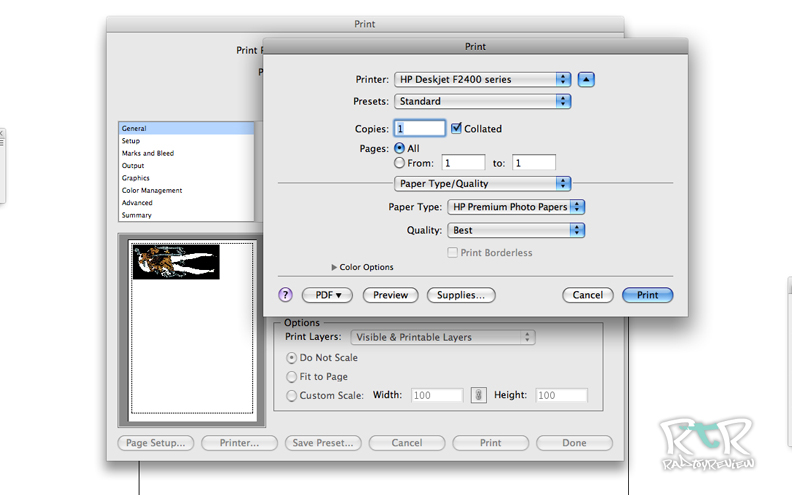Click the blue Print button
Image resolution: width=792 pixels, height=495 pixels.
[647, 295]
